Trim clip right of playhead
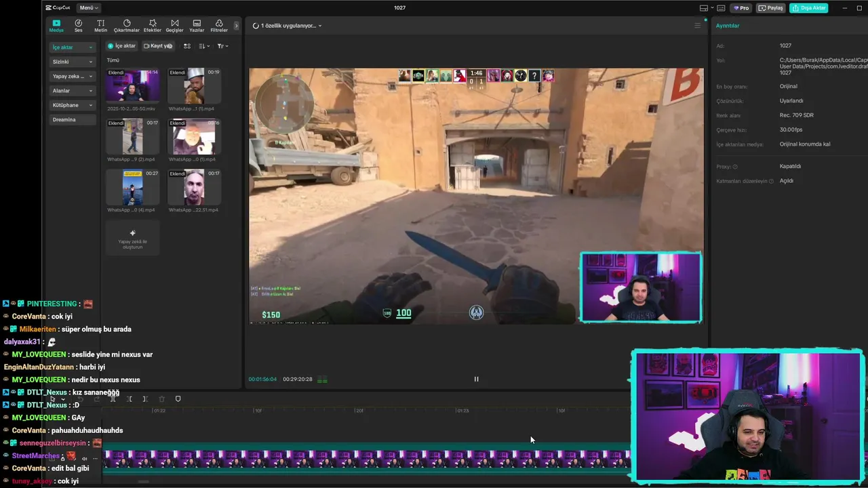 click(x=145, y=399)
